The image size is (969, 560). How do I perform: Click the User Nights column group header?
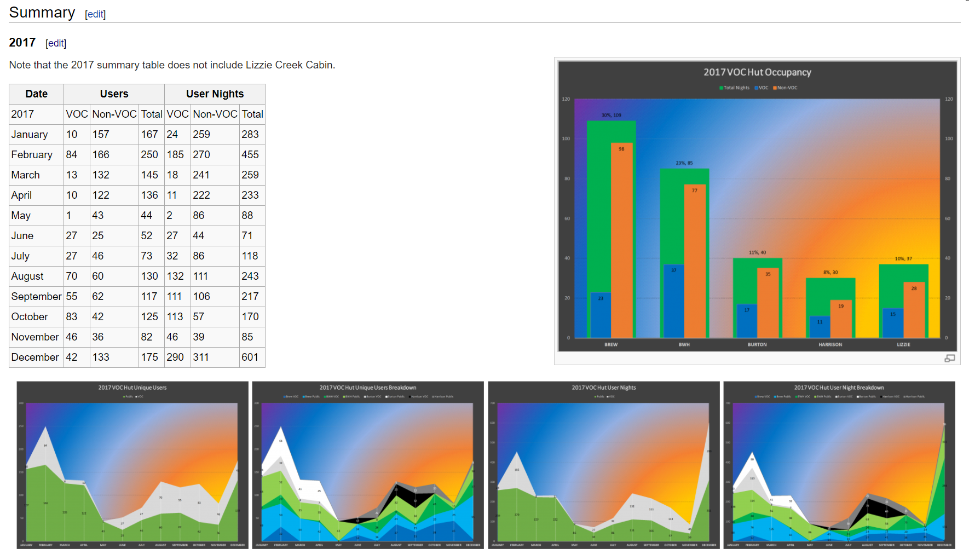215,94
